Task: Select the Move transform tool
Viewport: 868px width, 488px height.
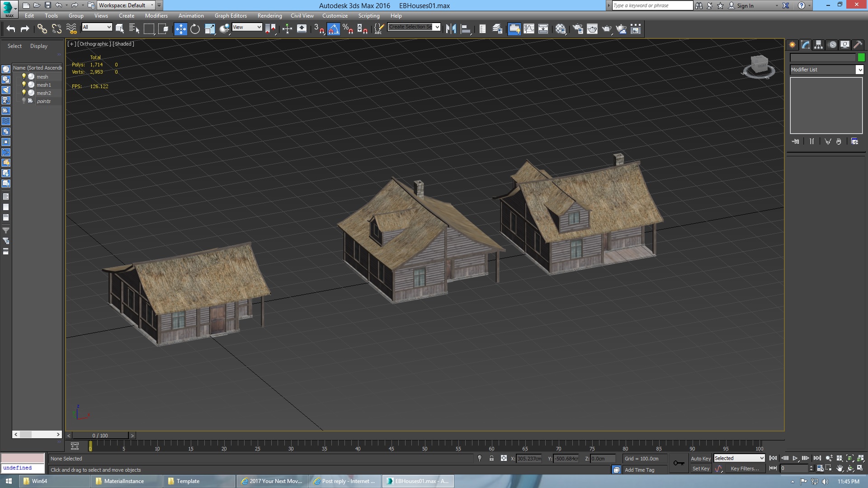Action: tap(180, 29)
